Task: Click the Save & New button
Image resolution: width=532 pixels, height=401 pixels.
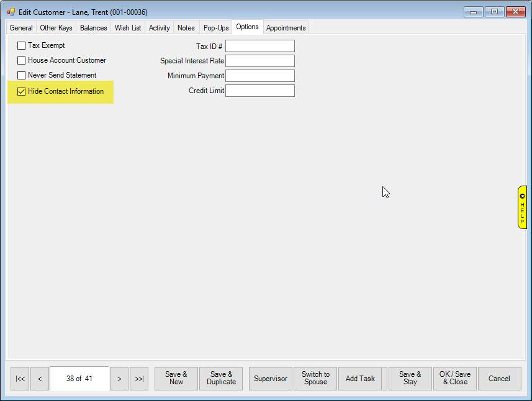Action: 176,379
